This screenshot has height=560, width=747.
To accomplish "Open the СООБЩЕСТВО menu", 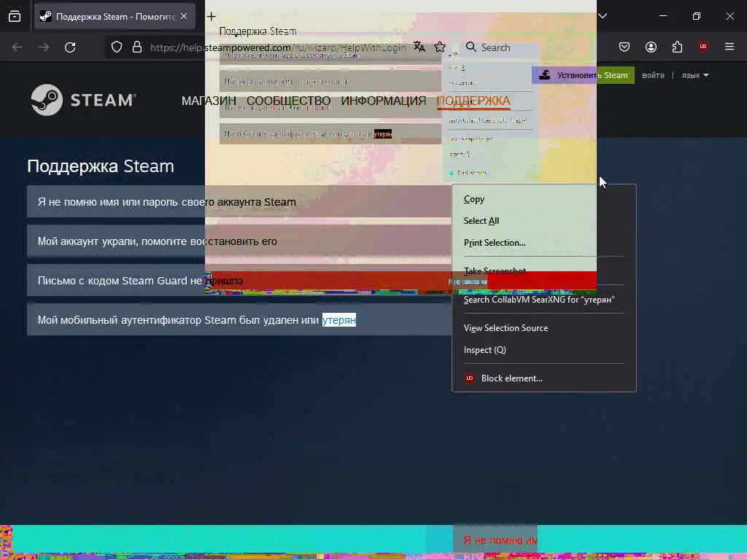I will (288, 101).
